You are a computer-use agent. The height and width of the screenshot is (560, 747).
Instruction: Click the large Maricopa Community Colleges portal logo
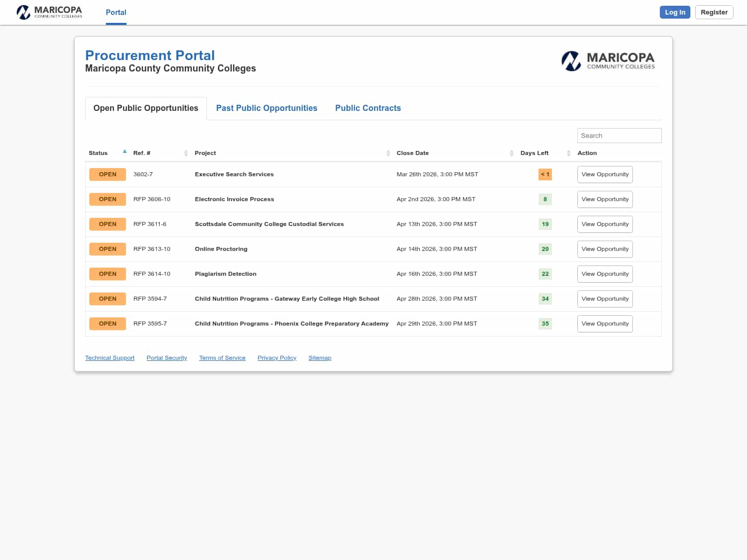click(x=608, y=61)
